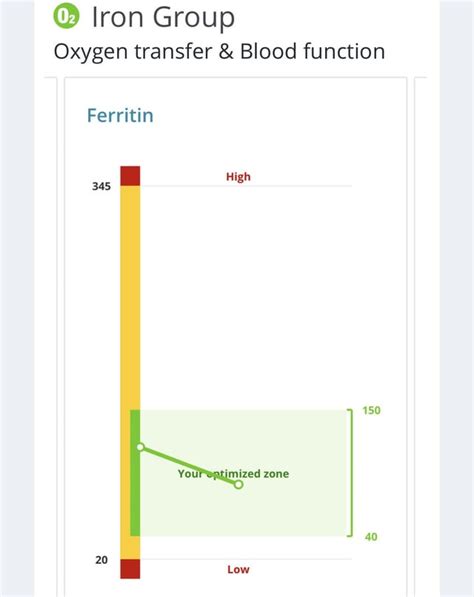The image size is (474, 597).
Task: Click the red High zone swatch
Action: coord(130,176)
